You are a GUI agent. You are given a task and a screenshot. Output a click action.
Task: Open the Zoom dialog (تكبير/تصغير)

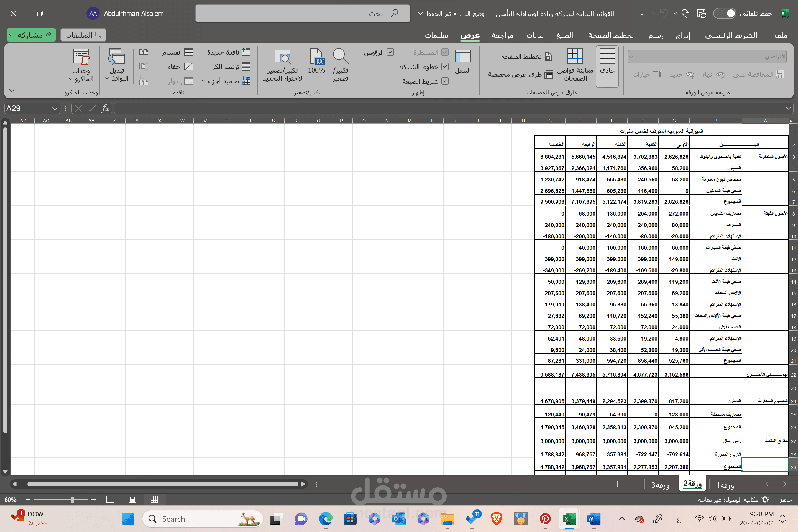point(341,65)
